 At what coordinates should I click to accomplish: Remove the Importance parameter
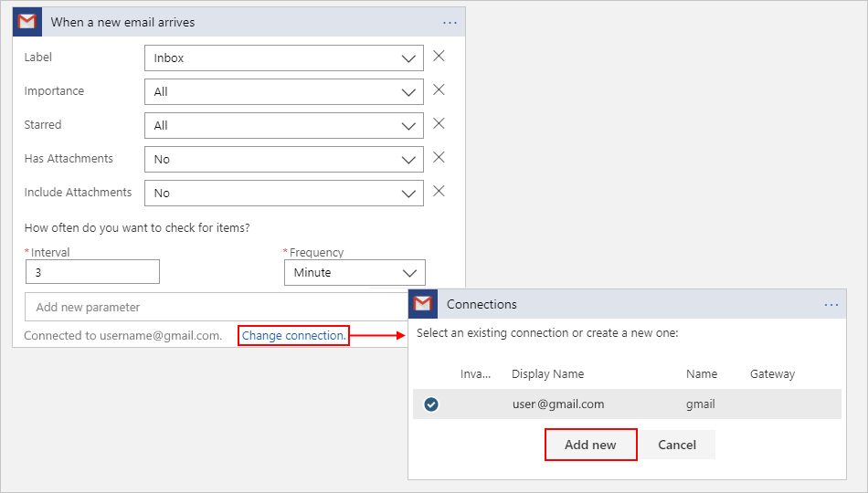439,89
